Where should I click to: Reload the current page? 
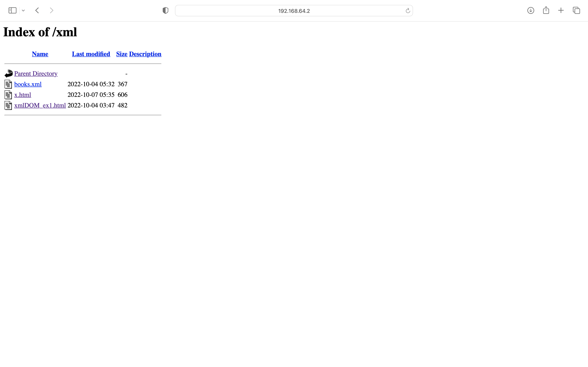pos(408,11)
